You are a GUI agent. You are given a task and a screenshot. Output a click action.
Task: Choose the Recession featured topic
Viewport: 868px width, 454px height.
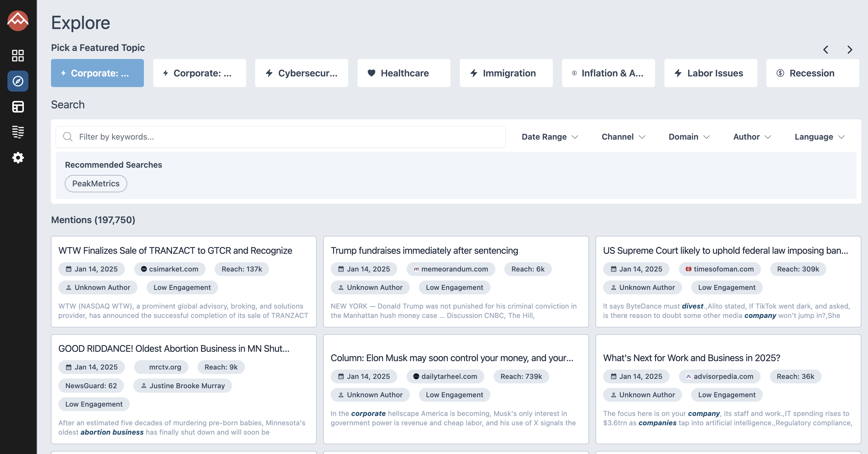812,73
